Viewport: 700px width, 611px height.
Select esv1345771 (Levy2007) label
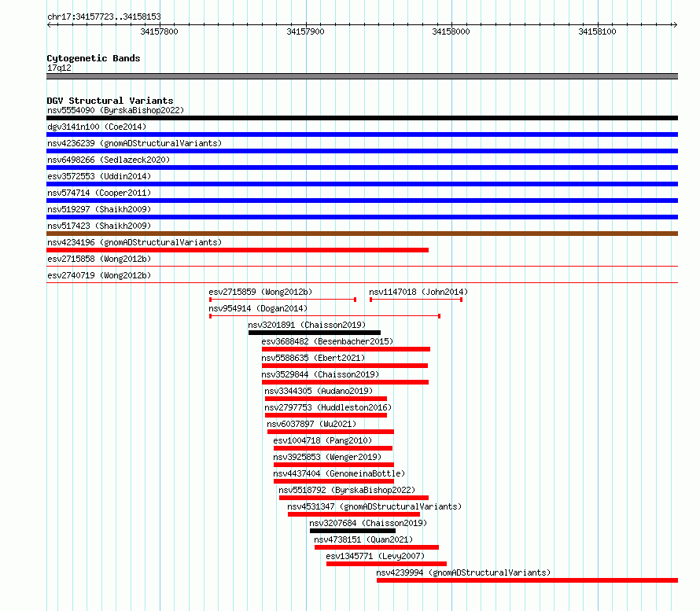point(375,556)
